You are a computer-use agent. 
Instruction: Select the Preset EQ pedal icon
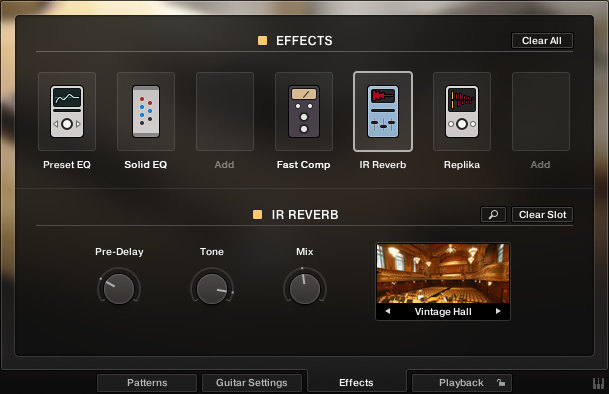pyautogui.click(x=67, y=112)
